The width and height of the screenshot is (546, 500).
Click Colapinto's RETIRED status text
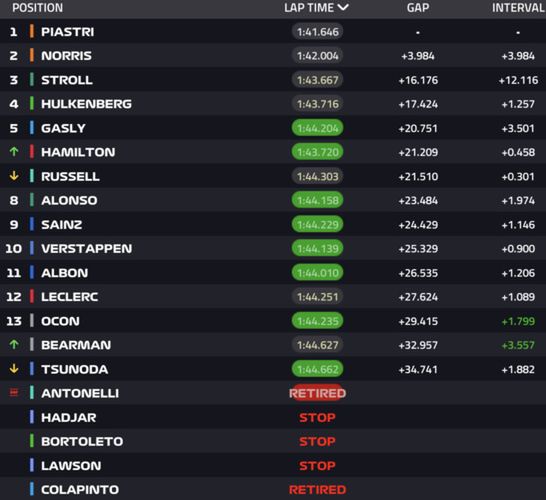point(317,490)
